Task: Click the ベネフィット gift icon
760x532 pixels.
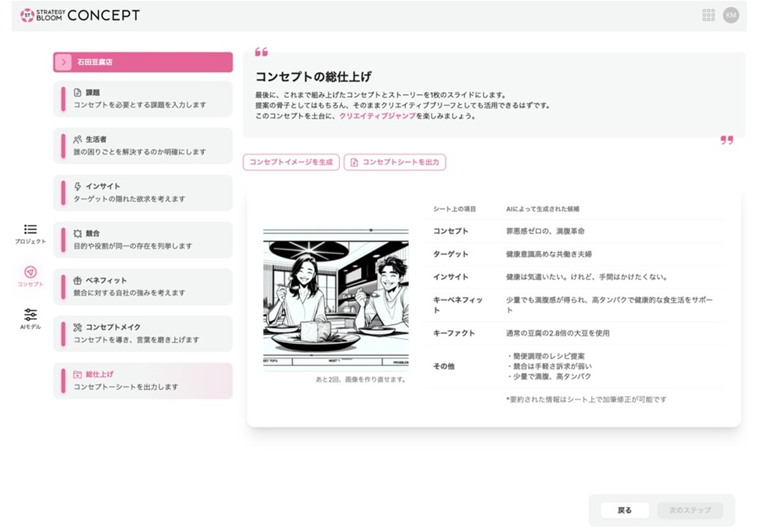Action: [78, 281]
